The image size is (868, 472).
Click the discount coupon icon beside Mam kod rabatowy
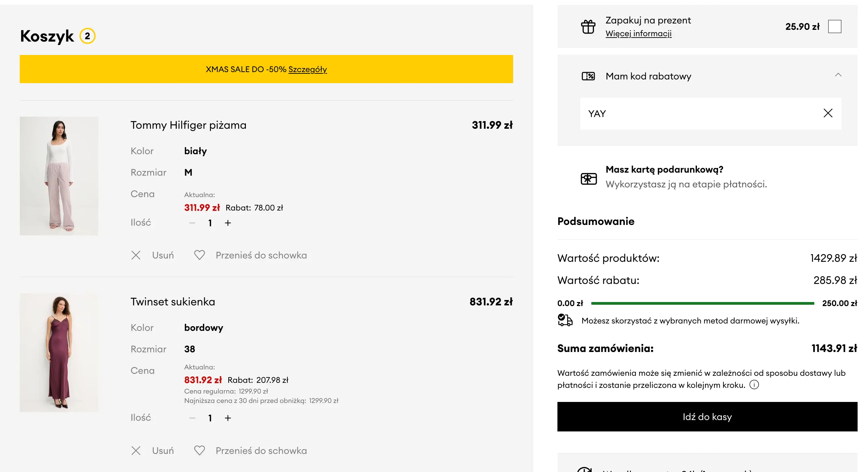(588, 76)
